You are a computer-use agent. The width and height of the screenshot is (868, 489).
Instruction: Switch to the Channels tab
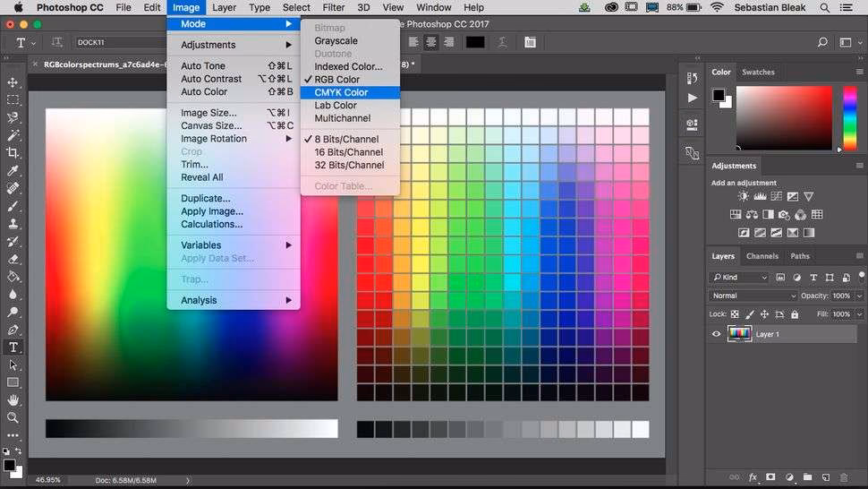762,256
